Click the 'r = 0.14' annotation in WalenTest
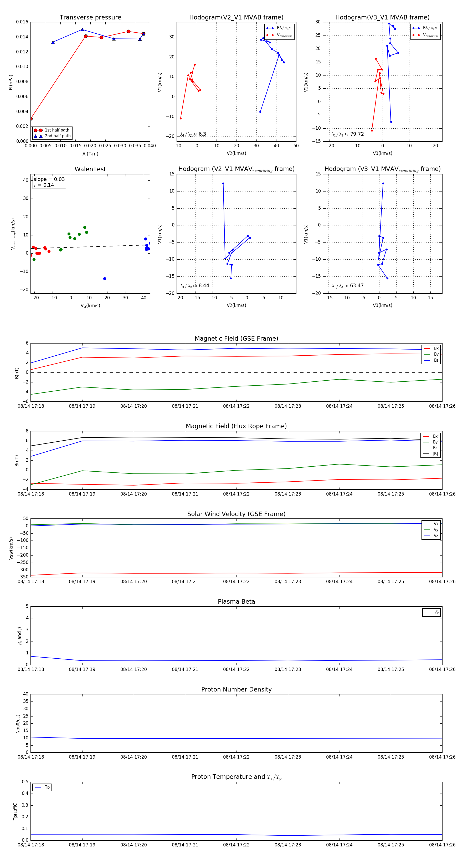This screenshot has height=868, width=473. click(44, 185)
